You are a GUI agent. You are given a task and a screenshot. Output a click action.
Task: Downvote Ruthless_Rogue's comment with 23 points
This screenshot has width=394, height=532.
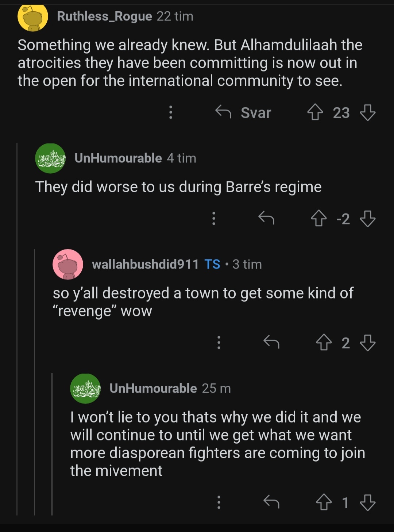[x=367, y=112]
